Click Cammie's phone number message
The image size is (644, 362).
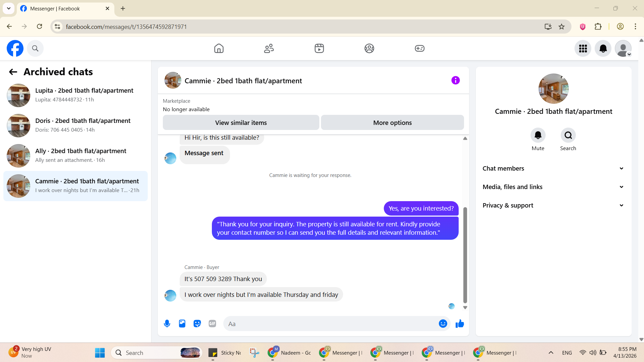pos(223,279)
